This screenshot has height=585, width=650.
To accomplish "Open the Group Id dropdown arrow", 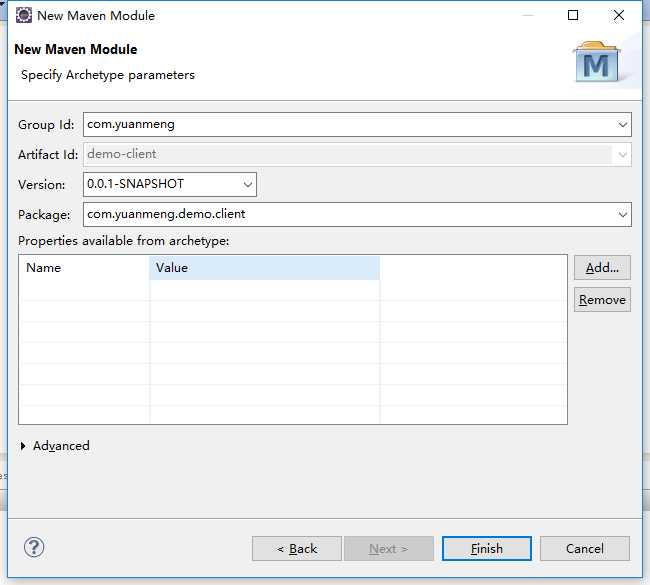I will [622, 124].
